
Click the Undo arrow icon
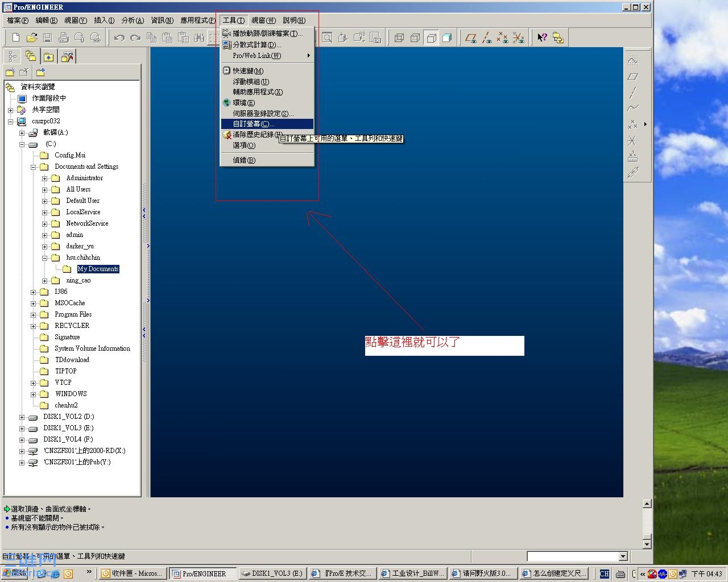pyautogui.click(x=119, y=38)
